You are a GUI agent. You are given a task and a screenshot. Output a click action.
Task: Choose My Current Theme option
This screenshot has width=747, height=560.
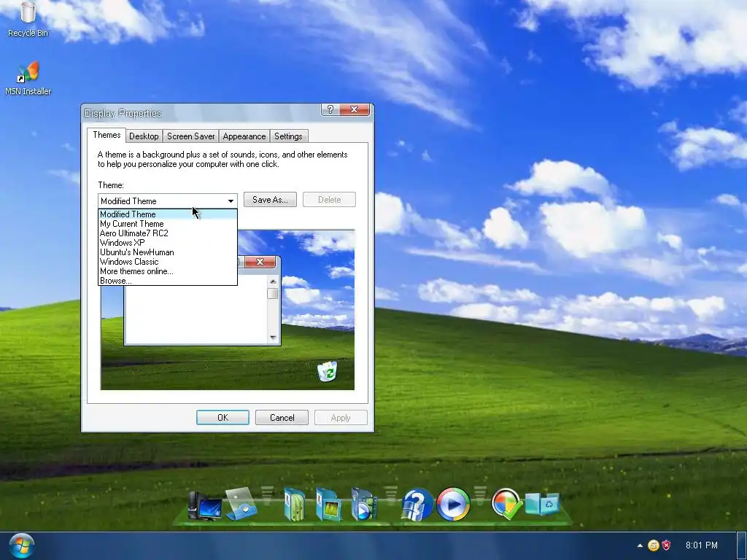[168, 224]
